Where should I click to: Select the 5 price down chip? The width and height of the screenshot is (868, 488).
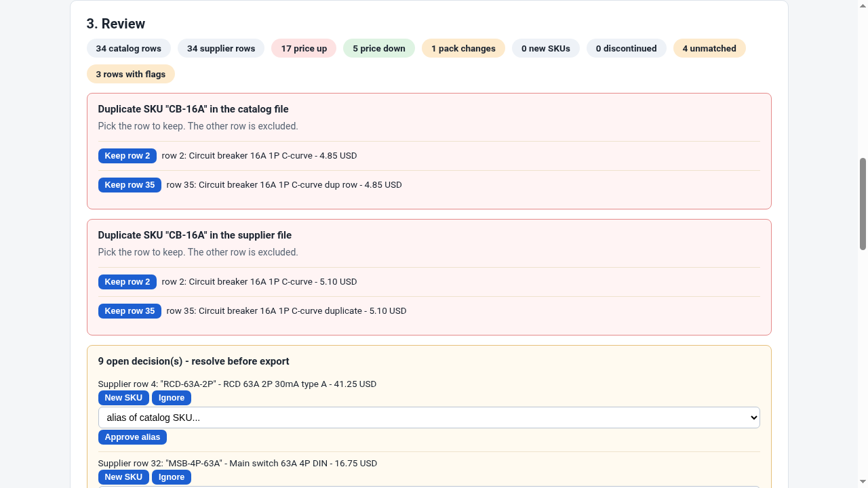click(x=379, y=48)
